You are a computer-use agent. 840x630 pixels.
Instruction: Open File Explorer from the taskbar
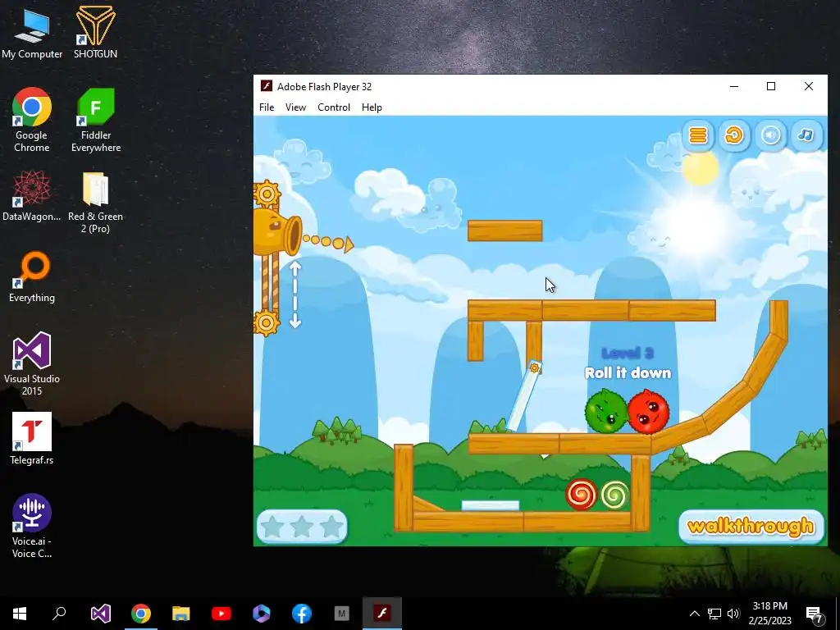coord(181,614)
